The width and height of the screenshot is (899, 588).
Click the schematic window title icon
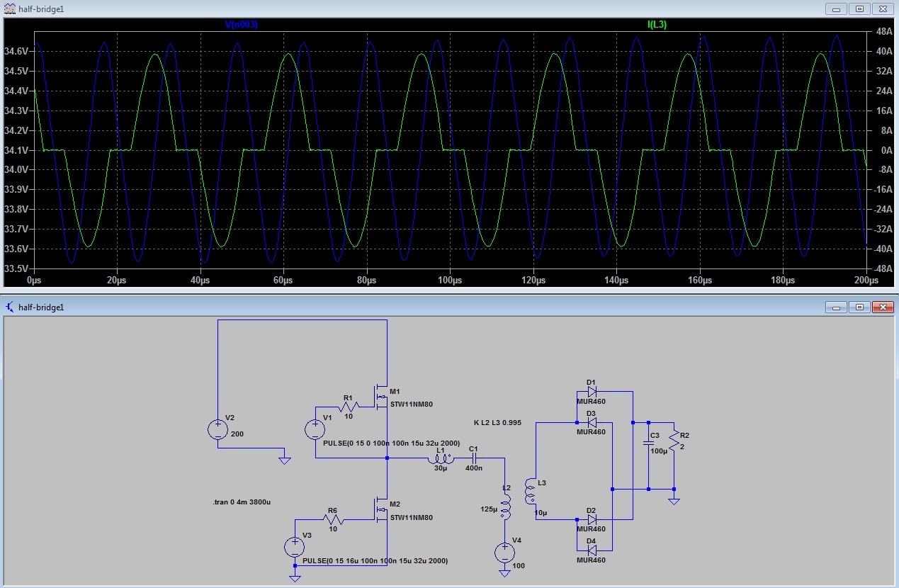pos(9,307)
